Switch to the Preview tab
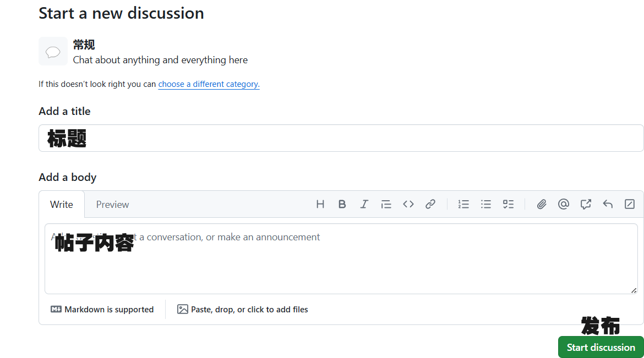The image size is (644, 358). (x=112, y=205)
